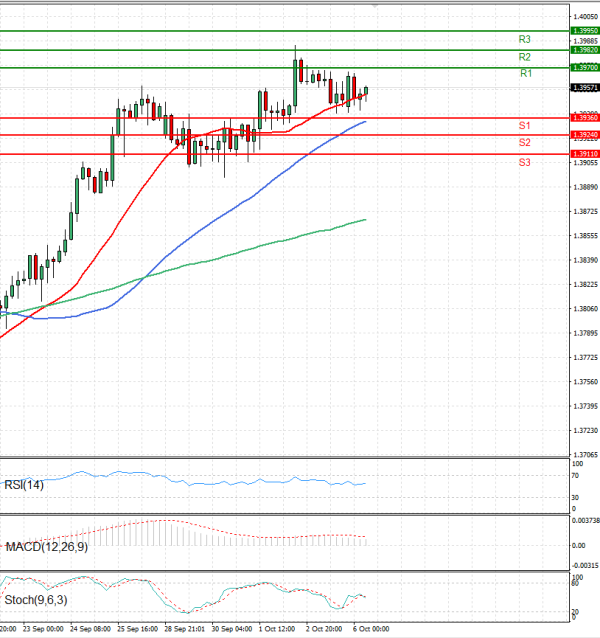Click the S2 support label

tap(524, 143)
